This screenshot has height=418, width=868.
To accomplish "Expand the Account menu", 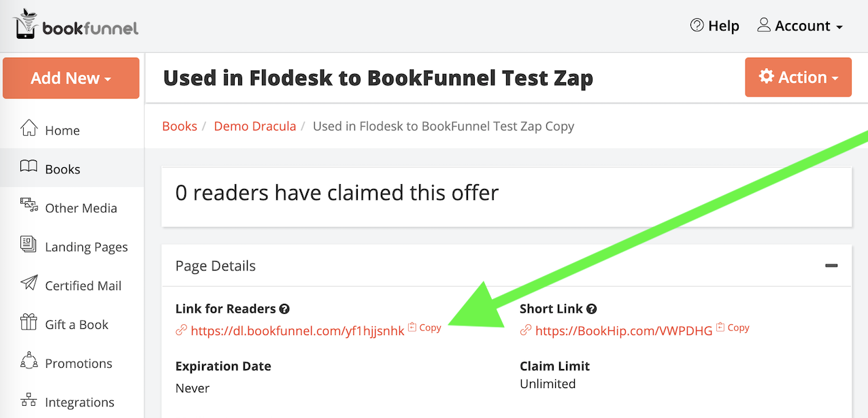I will 800,26.
